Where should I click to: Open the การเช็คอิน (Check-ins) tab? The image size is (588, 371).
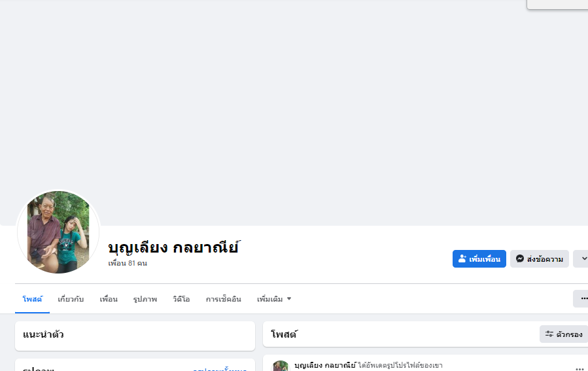point(224,299)
